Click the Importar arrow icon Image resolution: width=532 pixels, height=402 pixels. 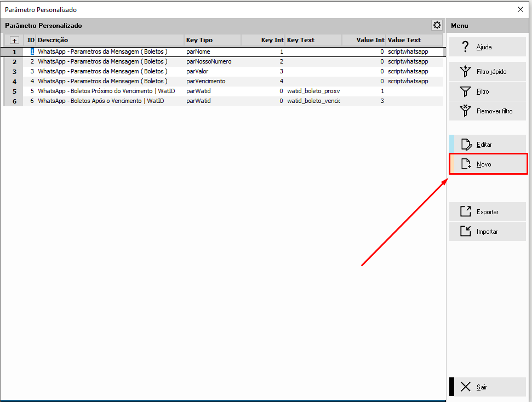click(x=466, y=232)
